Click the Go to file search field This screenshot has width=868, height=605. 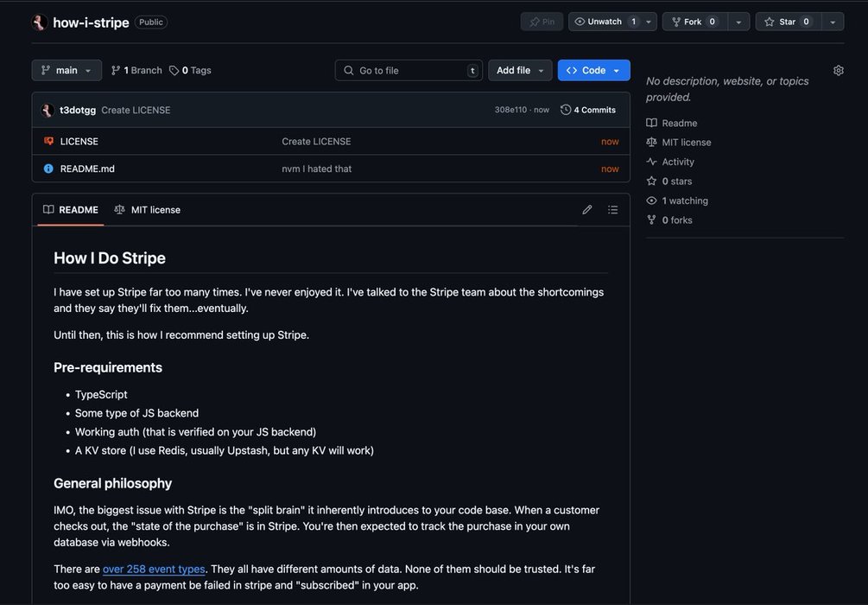click(x=409, y=70)
